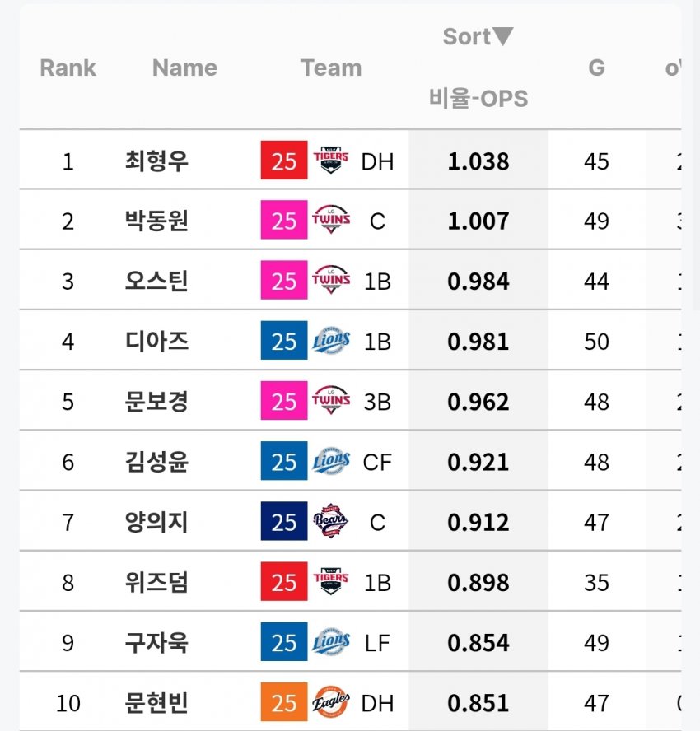Open player 최형우's profile link

(x=156, y=161)
